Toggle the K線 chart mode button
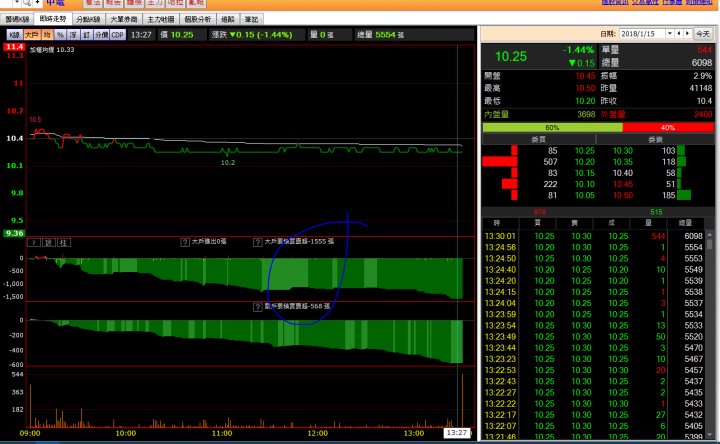The height and width of the screenshot is (444, 720). 14,35
